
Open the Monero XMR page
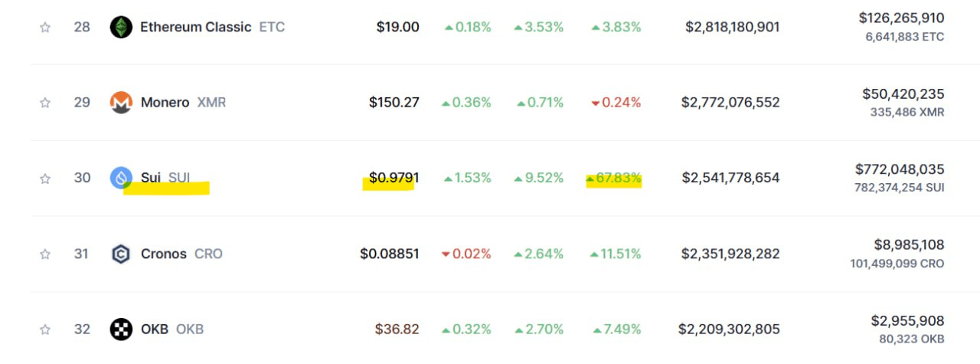(183, 102)
